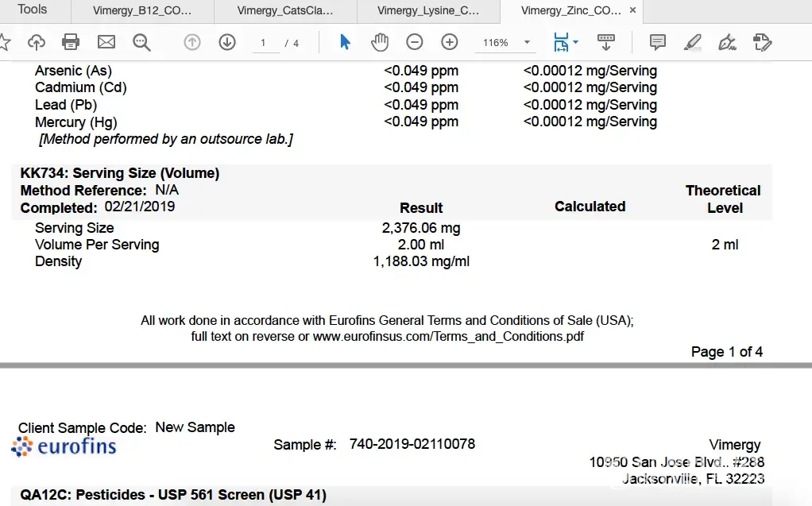
Task: Click the page number input field
Action: (264, 43)
